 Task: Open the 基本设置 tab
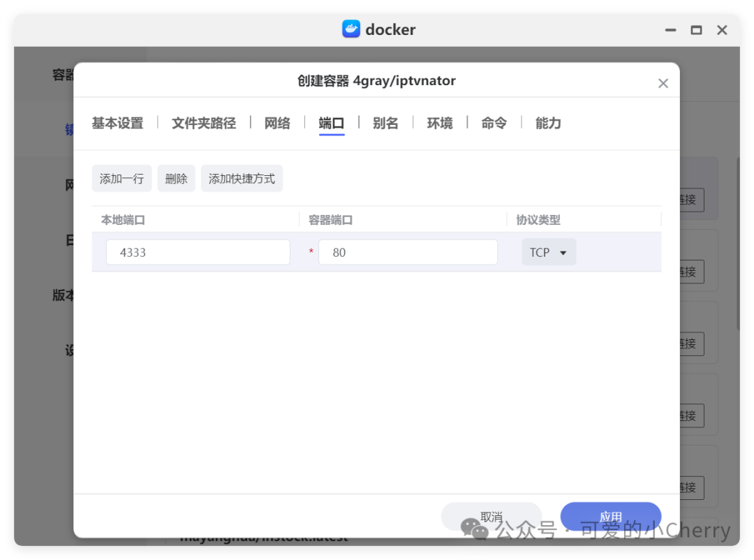[x=117, y=123]
